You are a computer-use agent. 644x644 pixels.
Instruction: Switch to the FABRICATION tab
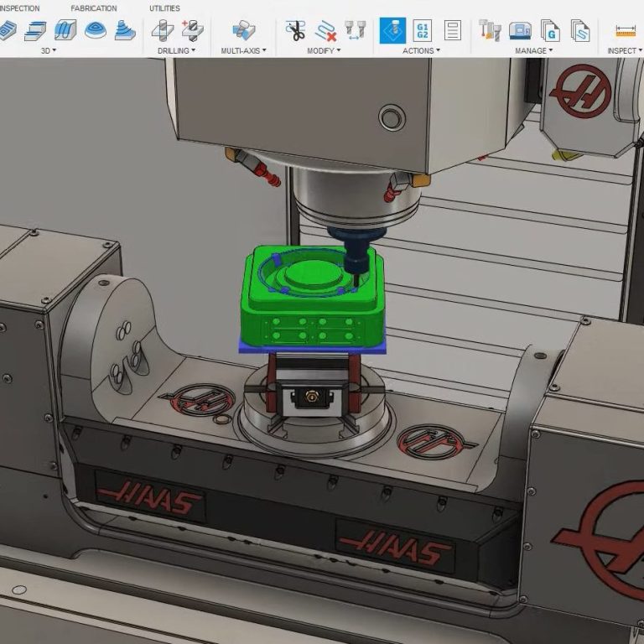coord(94,8)
